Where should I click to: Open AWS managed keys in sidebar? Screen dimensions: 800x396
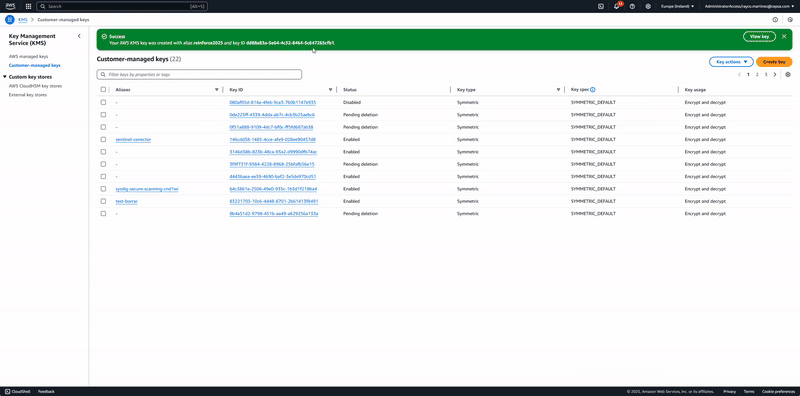29,57
